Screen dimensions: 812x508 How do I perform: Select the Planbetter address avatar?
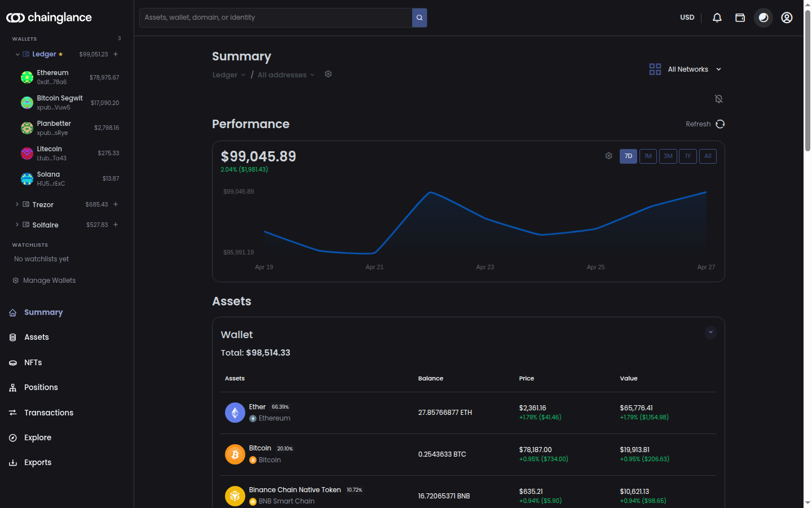click(27, 128)
